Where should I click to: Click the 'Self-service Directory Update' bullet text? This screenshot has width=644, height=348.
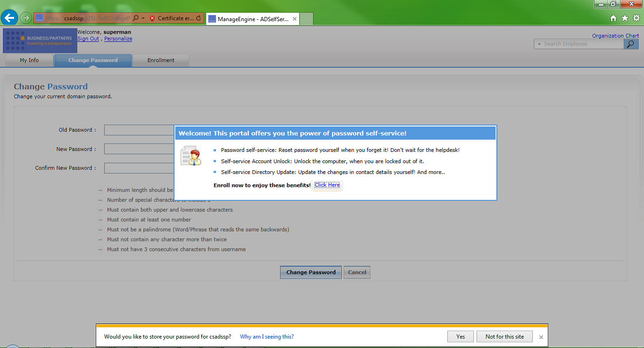(333, 172)
